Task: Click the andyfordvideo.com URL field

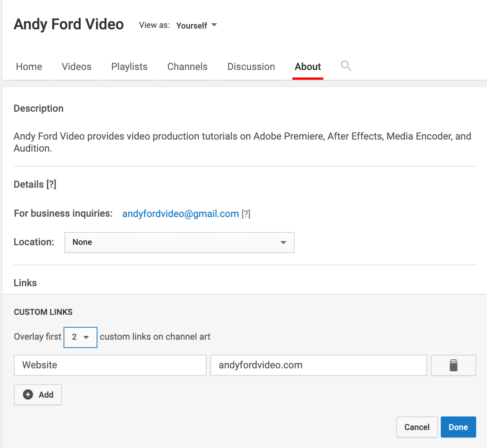Action: click(x=318, y=365)
